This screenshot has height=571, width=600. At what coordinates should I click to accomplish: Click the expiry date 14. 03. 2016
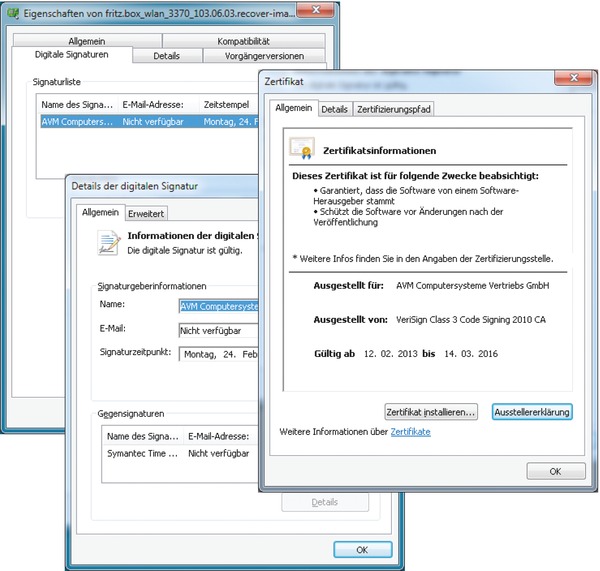click(x=471, y=354)
